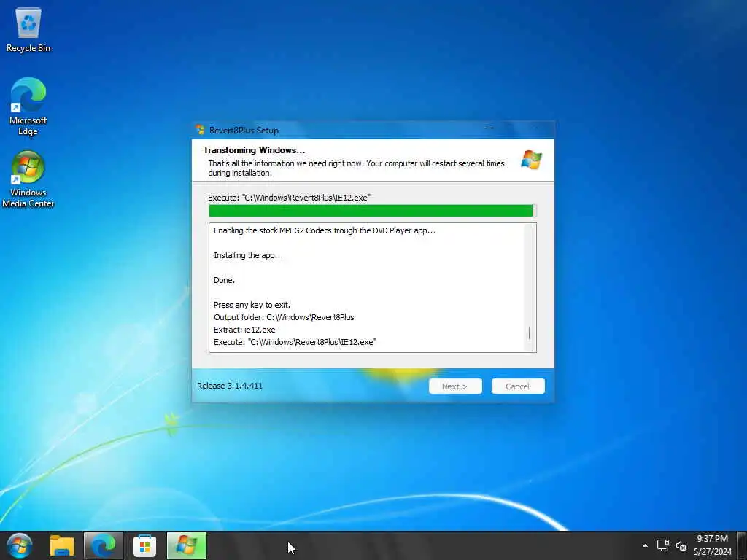Open the clock showing 9:37 PM

pos(712,539)
